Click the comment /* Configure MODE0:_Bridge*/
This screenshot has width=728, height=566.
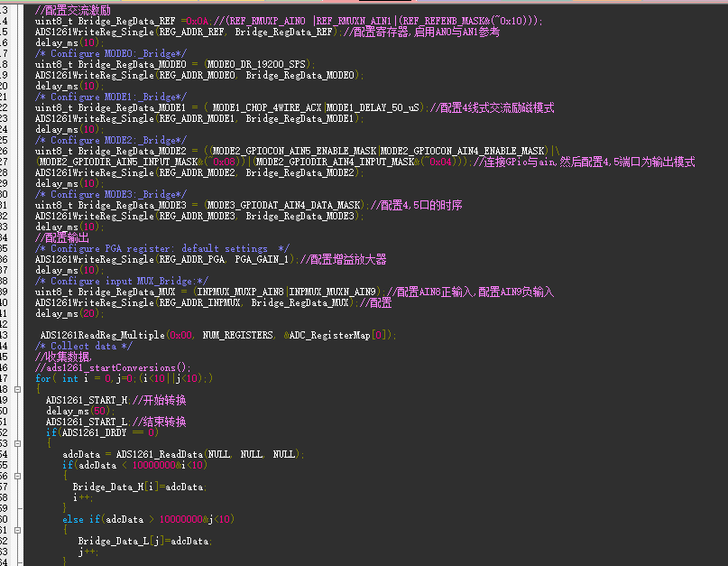[111, 53]
